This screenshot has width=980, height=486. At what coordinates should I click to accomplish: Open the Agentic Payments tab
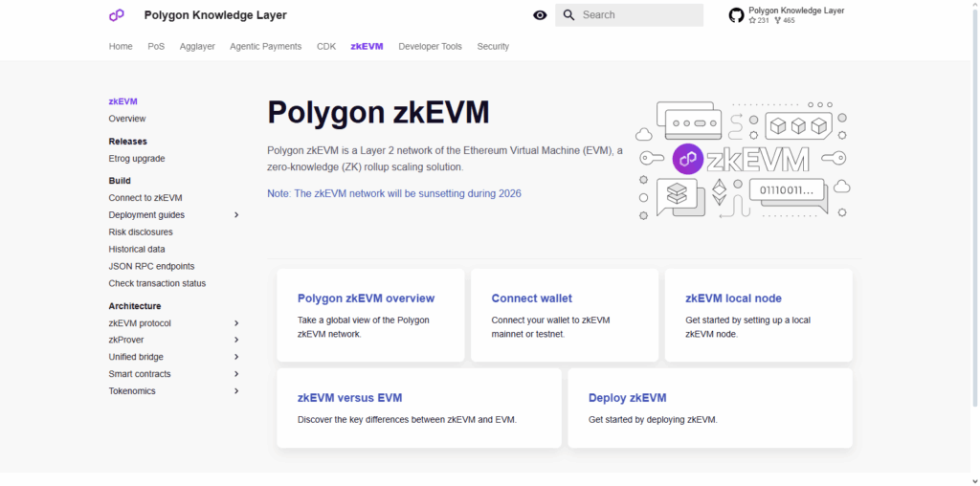tap(266, 46)
